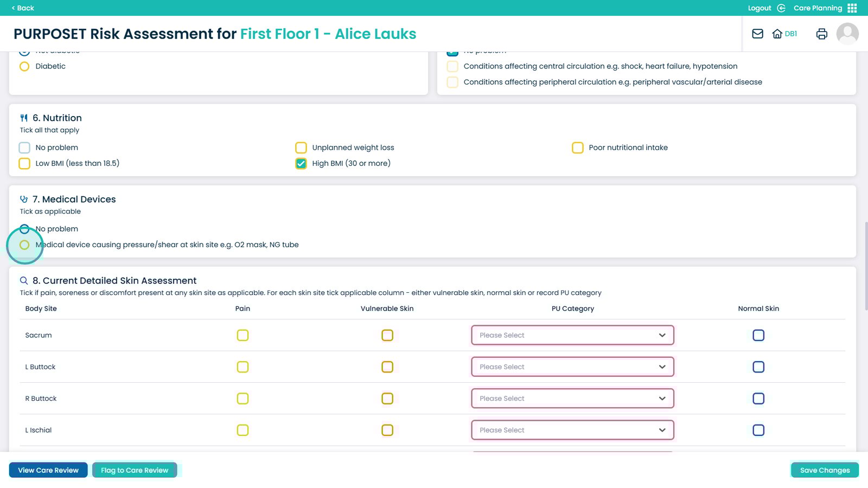Click the magnifier icon beside Skin Assessment

(24, 281)
